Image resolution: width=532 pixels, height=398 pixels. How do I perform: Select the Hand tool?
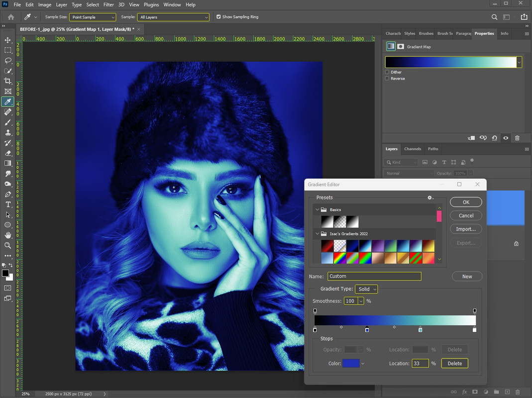pos(7,235)
